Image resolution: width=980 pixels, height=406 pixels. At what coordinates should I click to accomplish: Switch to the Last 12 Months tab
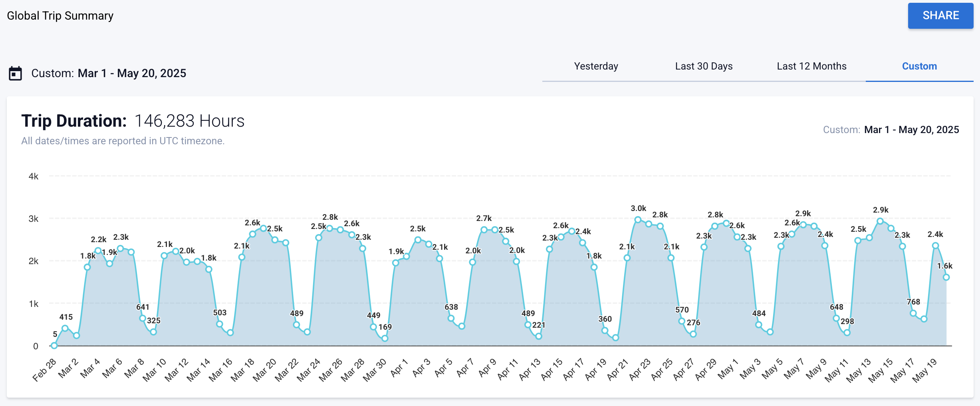(x=811, y=66)
